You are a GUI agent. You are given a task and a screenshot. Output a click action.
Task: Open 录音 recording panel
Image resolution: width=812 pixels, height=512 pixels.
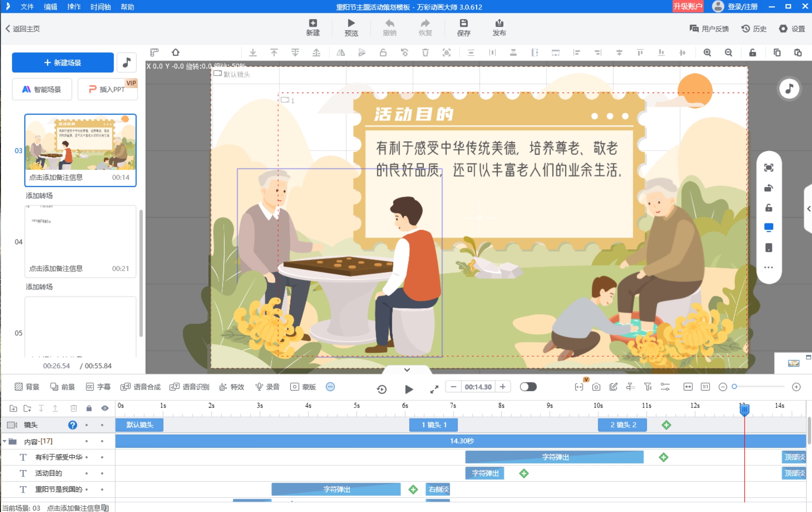coord(268,387)
